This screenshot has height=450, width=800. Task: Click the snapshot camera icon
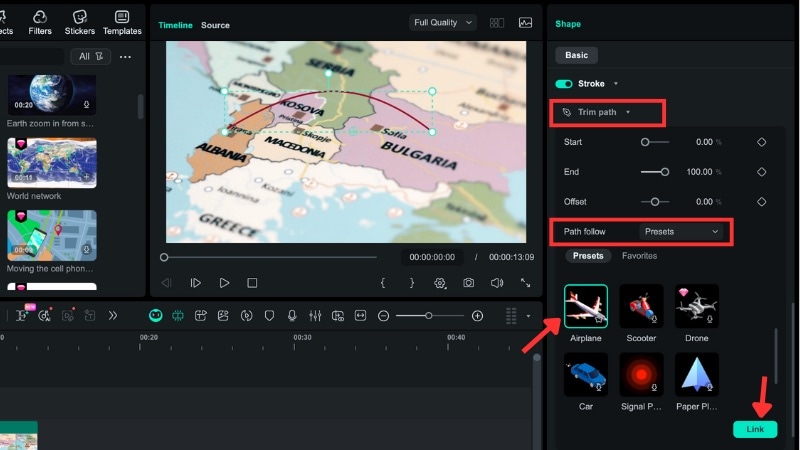(468, 283)
